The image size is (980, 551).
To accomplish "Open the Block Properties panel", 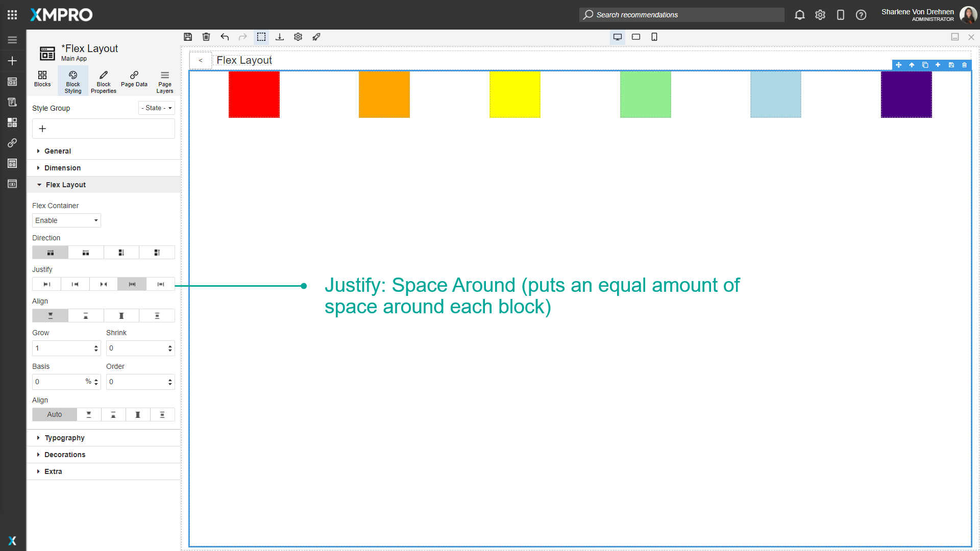I will click(x=103, y=81).
